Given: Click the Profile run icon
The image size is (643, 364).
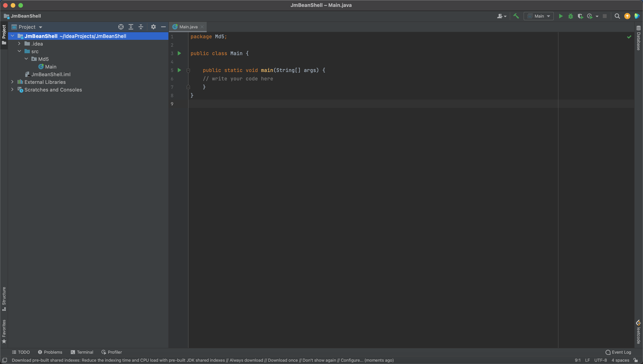Looking at the screenshot, I should click(590, 16).
